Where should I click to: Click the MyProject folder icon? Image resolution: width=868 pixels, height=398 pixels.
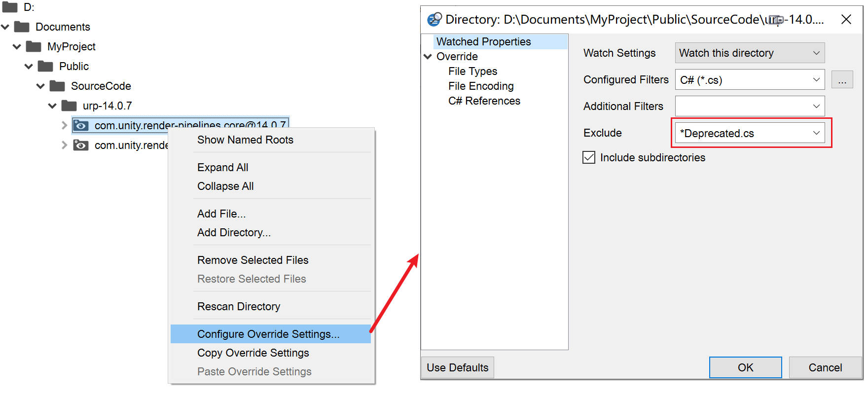(34, 46)
